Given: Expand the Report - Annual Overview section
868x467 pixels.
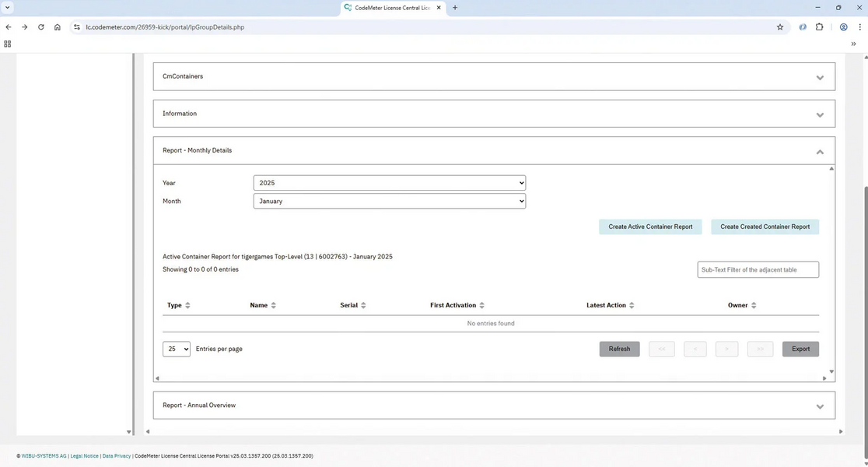Looking at the screenshot, I should point(820,406).
